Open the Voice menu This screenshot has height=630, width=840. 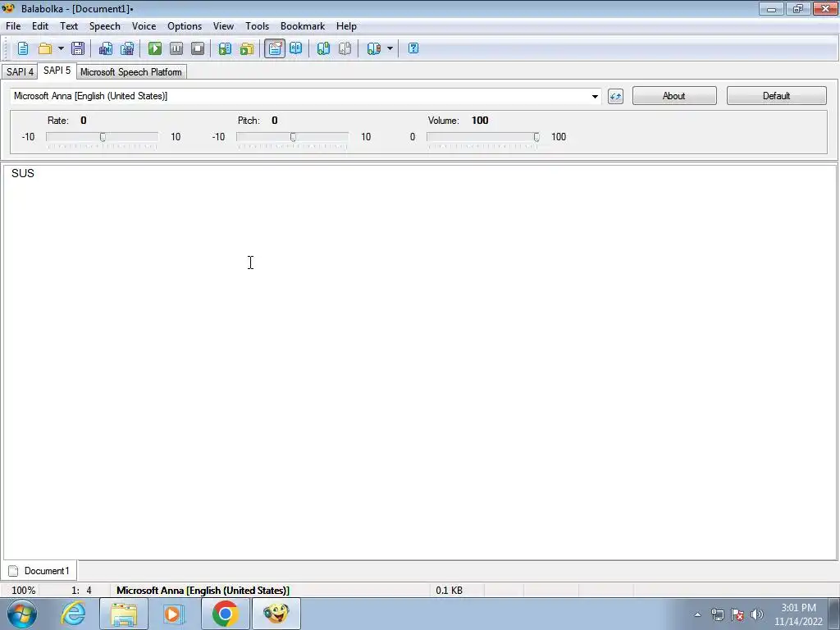coord(144,26)
